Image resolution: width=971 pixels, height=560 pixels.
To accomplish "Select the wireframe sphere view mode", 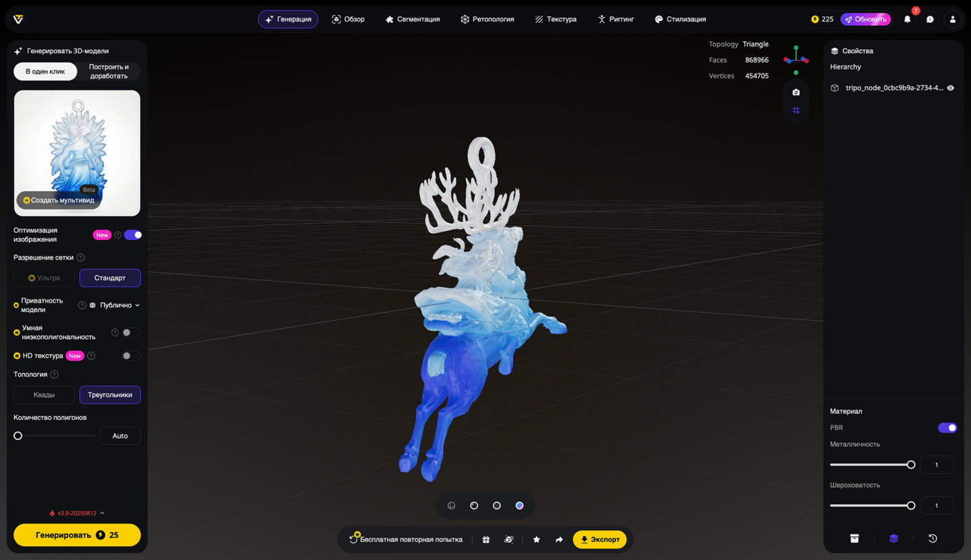I will (452, 505).
